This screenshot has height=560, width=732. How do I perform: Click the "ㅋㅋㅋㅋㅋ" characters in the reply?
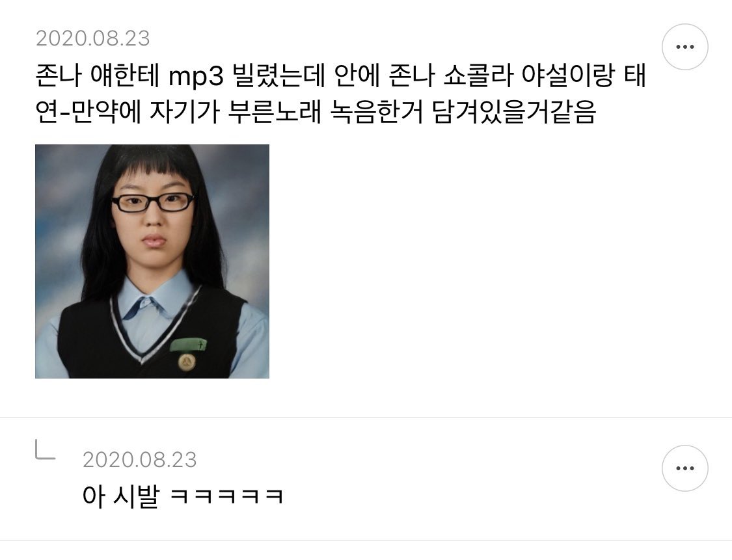point(226,496)
